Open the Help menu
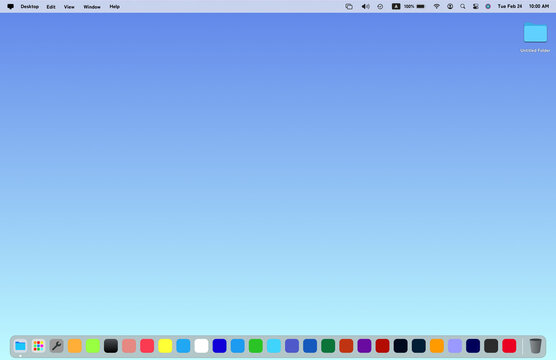Viewport: 556px width, 360px height. (x=114, y=6)
